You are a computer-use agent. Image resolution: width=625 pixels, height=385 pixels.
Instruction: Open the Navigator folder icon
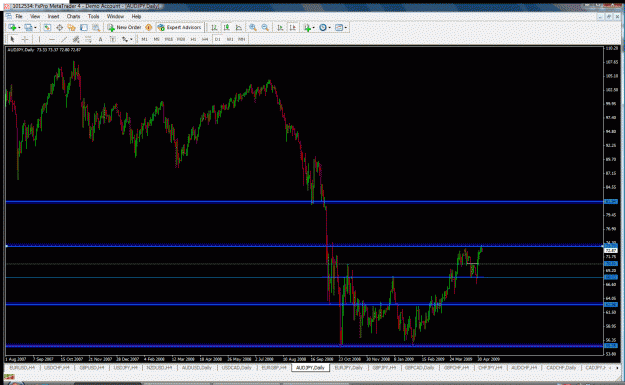(71, 28)
